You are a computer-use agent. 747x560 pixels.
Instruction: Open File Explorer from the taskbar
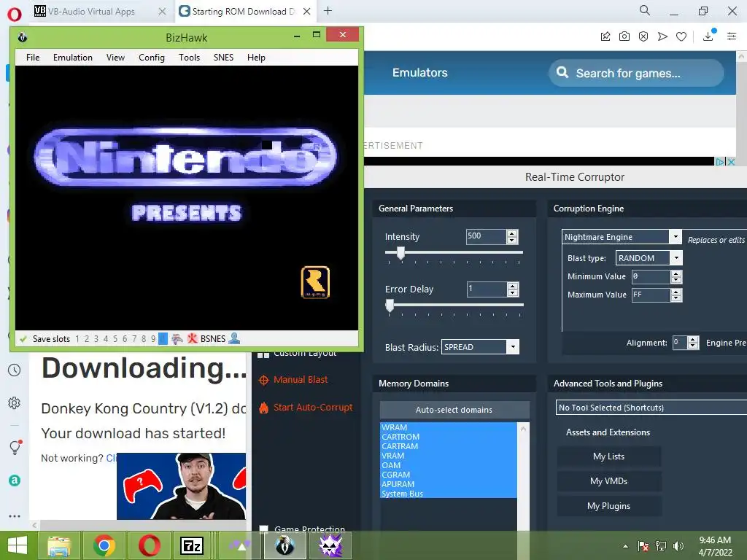click(x=59, y=546)
